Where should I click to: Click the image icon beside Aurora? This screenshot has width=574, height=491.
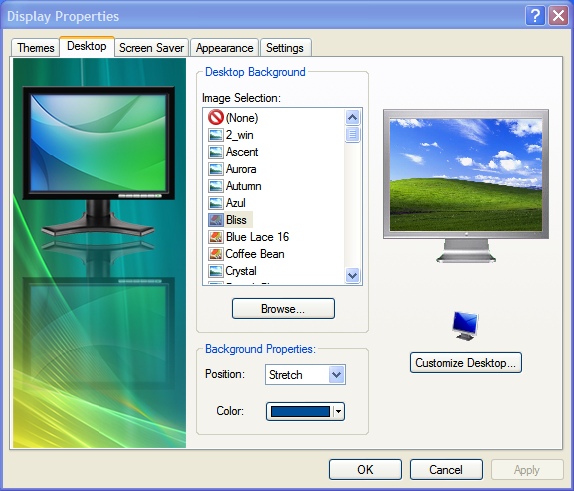(216, 169)
